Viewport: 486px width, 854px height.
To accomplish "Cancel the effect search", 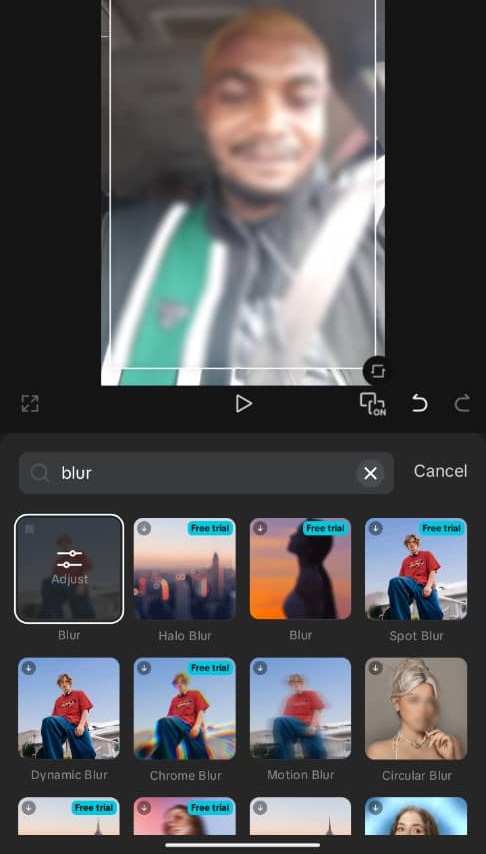I will (x=440, y=471).
